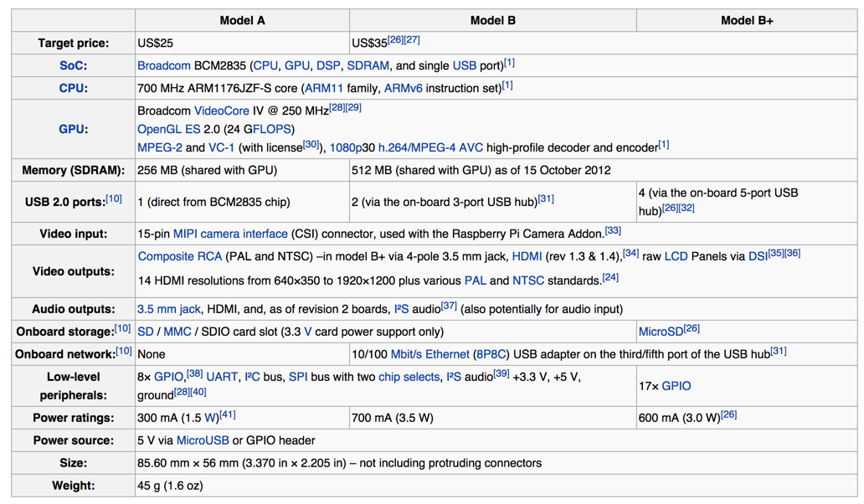864x504 pixels.
Task: Follow the HDMI link in Video outputs
Action: click(527, 256)
